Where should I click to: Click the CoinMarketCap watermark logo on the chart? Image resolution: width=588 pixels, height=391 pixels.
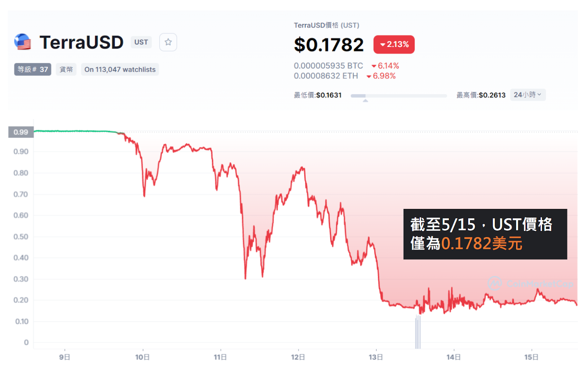tap(494, 284)
